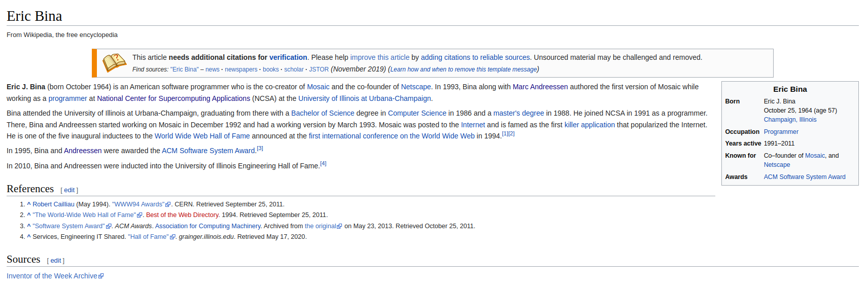This screenshot has width=868, height=286.
Task: Click "improve this article" link
Action: point(379,57)
